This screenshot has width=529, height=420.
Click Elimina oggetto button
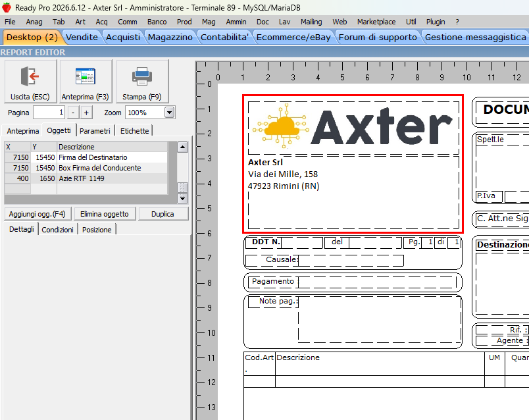click(105, 214)
